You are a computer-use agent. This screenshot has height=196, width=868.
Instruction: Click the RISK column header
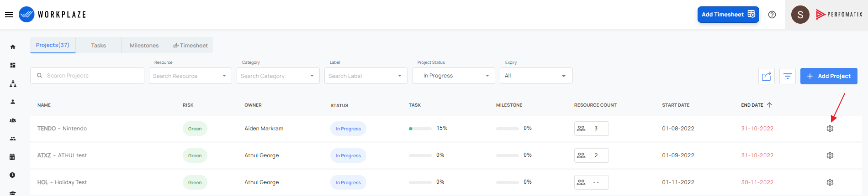coord(188,105)
